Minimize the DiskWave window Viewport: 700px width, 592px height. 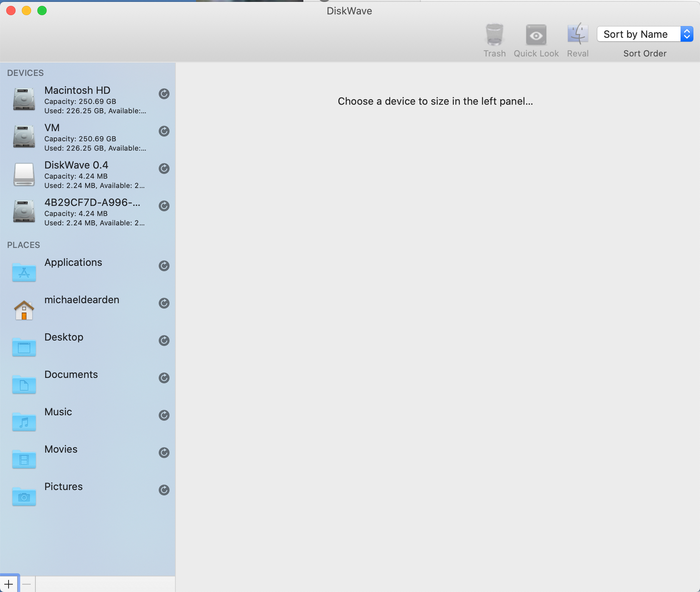[26, 11]
